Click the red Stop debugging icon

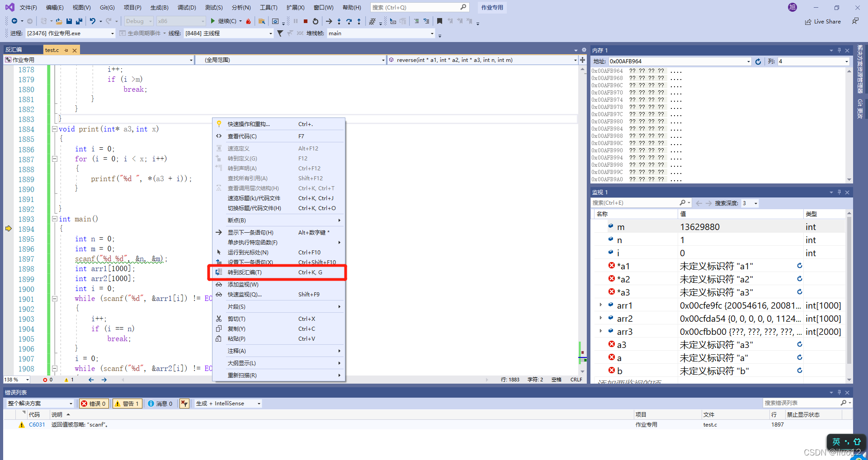[x=306, y=21]
